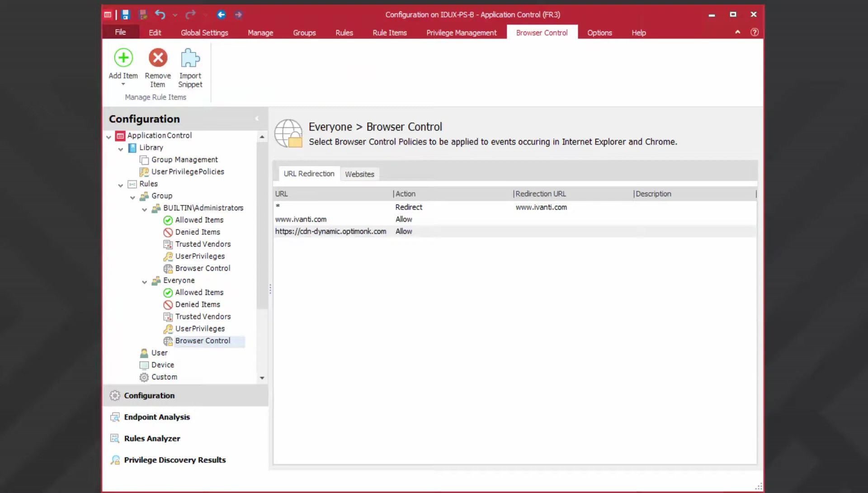868x493 pixels.
Task: Open UserPrivileges under Everyone
Action: [200, 328]
